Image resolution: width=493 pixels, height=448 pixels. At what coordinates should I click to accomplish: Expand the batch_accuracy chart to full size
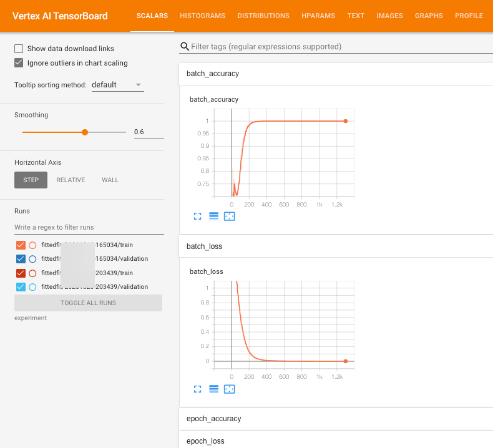(x=198, y=217)
